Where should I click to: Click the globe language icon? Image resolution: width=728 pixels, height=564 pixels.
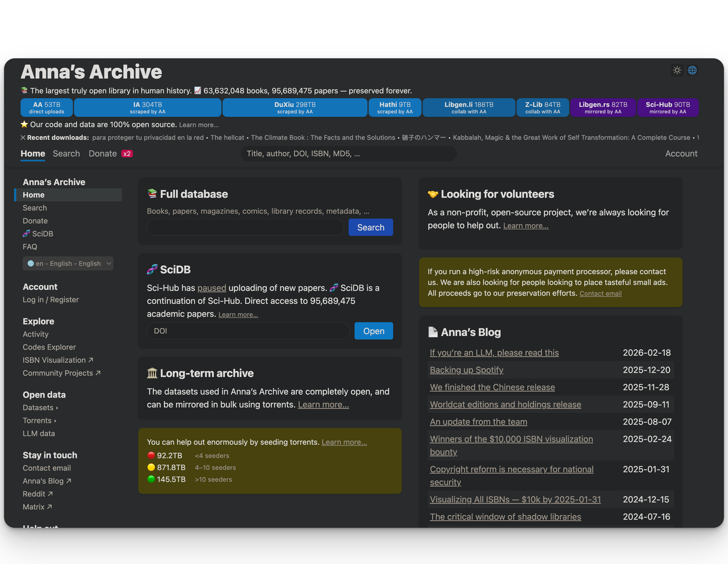click(693, 70)
